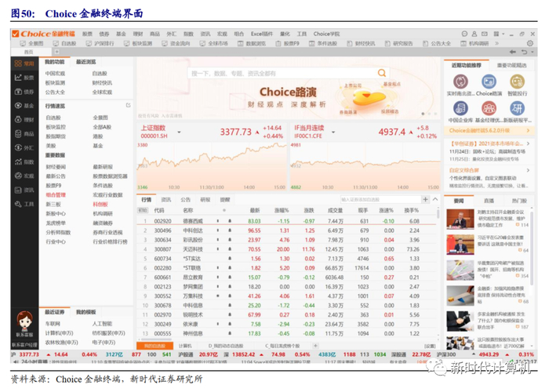Click the orange search magnifier icon

(x=382, y=73)
